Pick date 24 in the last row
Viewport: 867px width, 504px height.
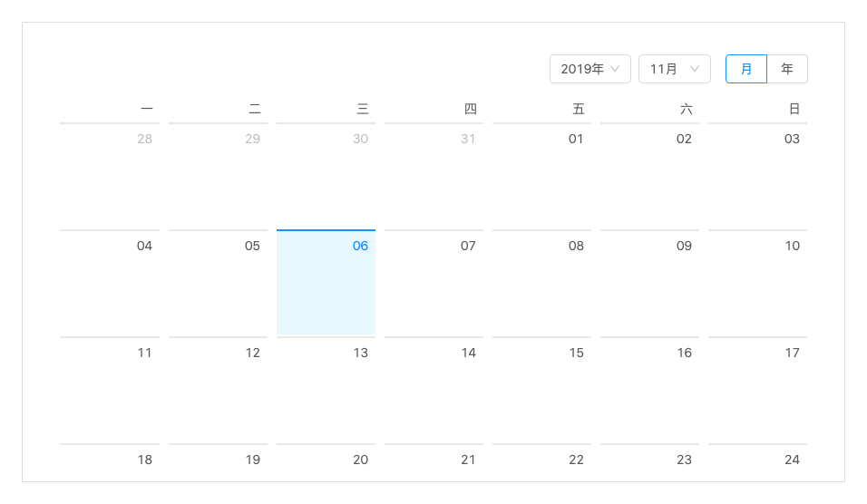(757, 462)
